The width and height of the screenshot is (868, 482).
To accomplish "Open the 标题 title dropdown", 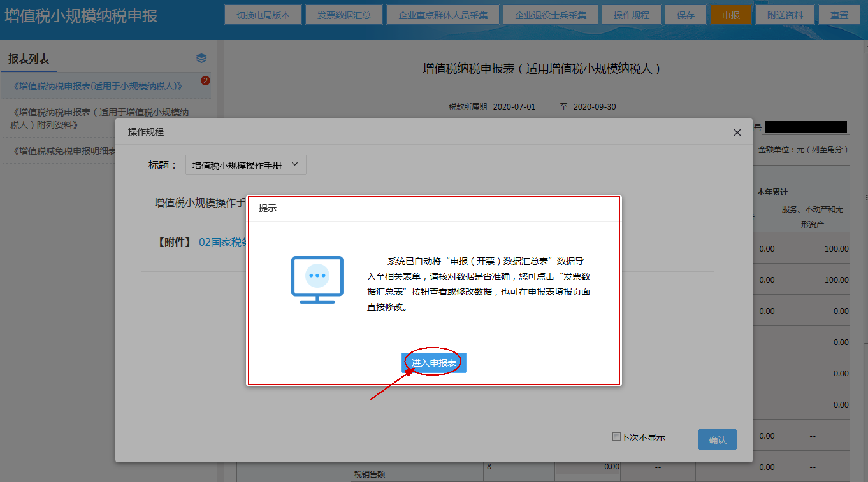I will coord(246,164).
